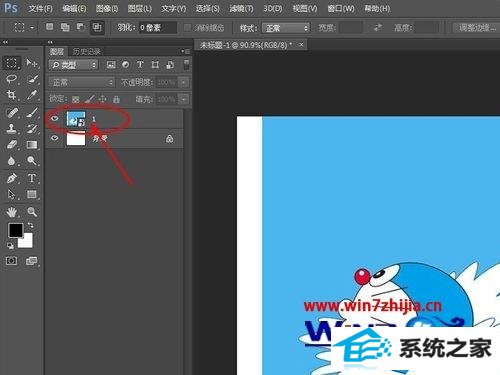Lock image pixels with brush icon

89,99
